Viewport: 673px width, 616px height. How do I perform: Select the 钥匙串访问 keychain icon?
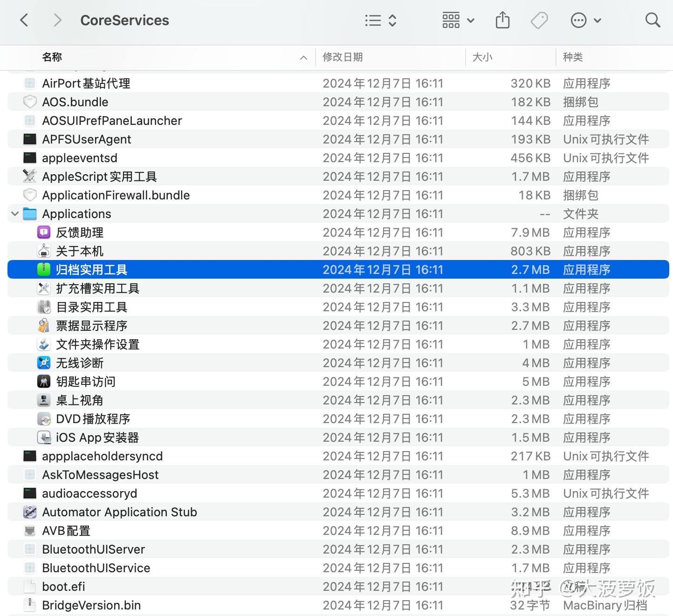pos(44,381)
